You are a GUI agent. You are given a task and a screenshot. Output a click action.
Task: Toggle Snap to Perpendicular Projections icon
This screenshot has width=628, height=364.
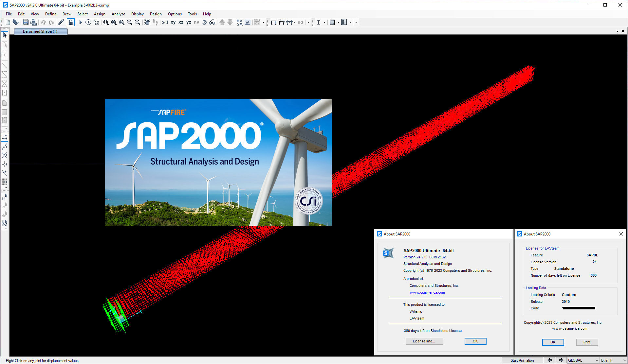click(x=5, y=164)
